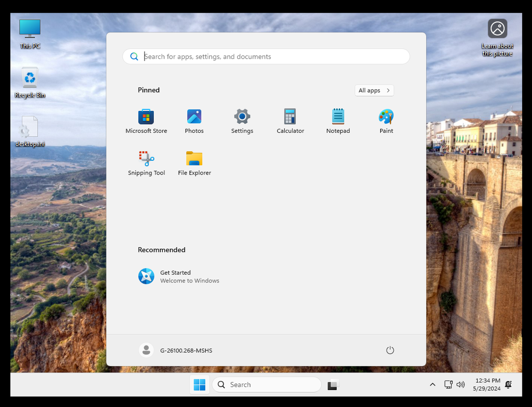
Task: Click the volume speaker icon
Action: tap(460, 384)
